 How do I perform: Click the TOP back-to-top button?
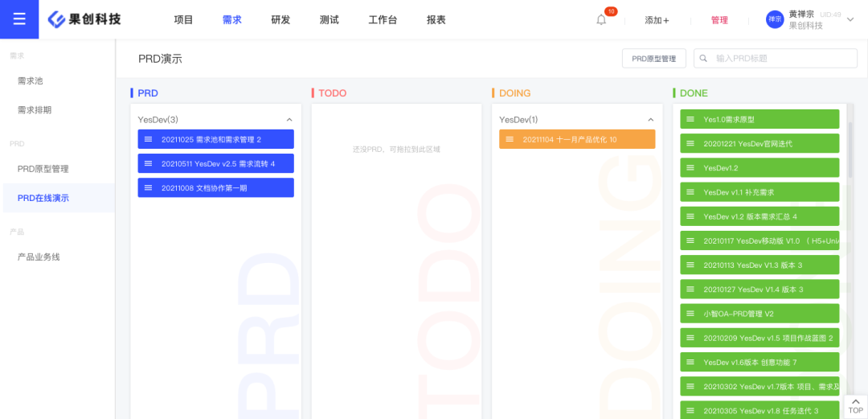(x=855, y=406)
